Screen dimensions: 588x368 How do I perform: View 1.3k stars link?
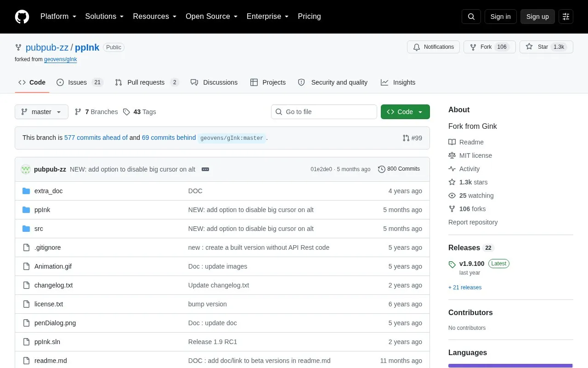tap(468, 182)
